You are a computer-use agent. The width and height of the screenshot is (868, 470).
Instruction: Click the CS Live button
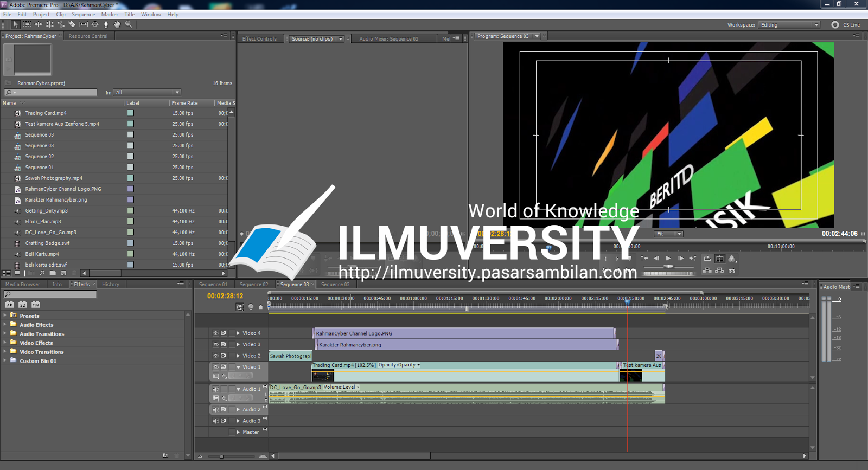click(846, 25)
